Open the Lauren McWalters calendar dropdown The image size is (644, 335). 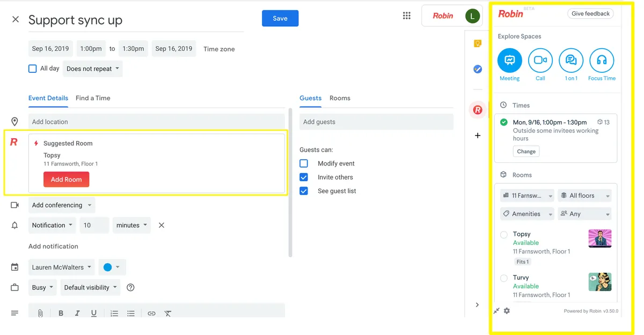point(62,267)
